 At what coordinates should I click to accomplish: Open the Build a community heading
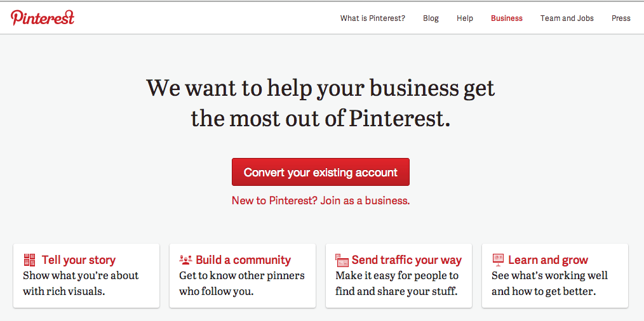coord(243,260)
